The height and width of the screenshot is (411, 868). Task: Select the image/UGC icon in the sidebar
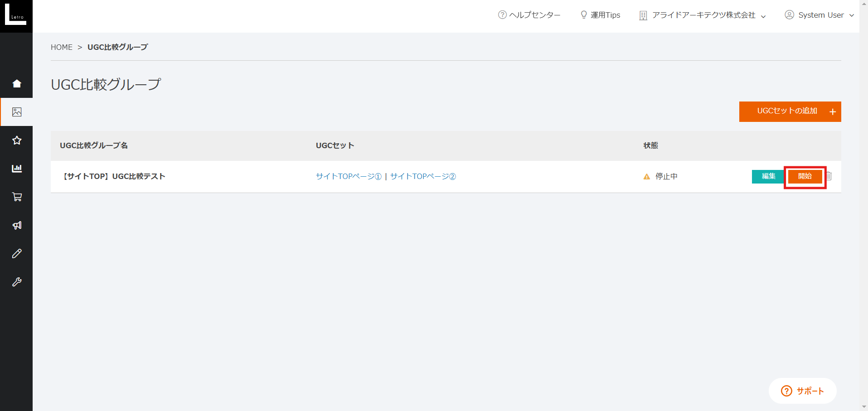click(x=16, y=111)
